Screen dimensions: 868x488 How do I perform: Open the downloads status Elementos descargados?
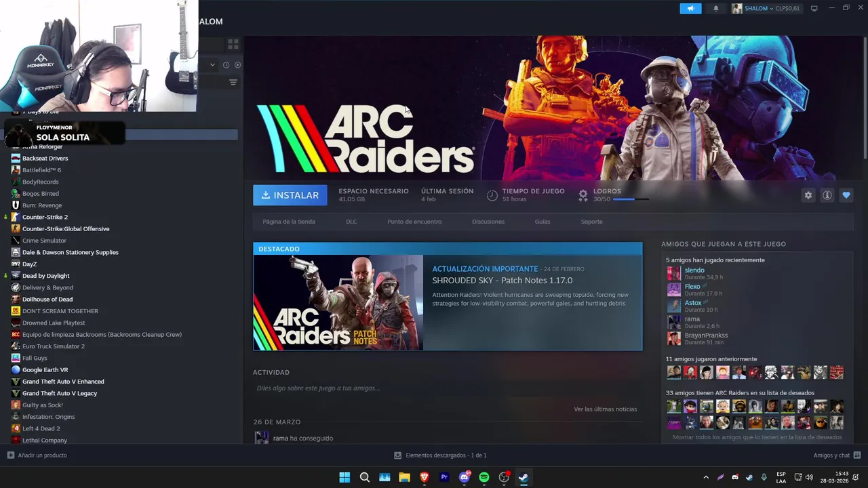click(440, 455)
